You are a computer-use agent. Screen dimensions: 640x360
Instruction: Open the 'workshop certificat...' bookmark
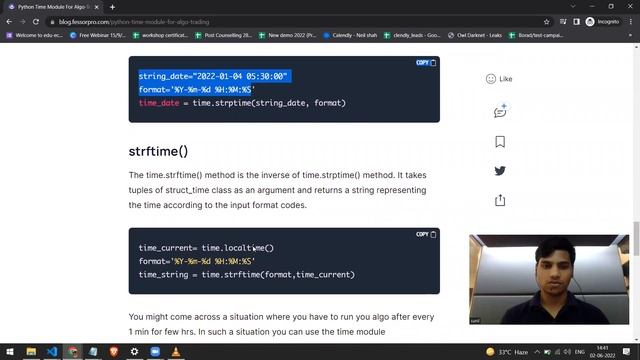160,36
